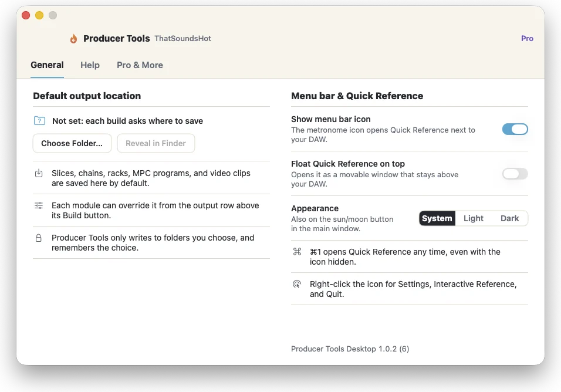Click 'Each module can override it' text
The height and width of the screenshot is (392, 561).
156,211
